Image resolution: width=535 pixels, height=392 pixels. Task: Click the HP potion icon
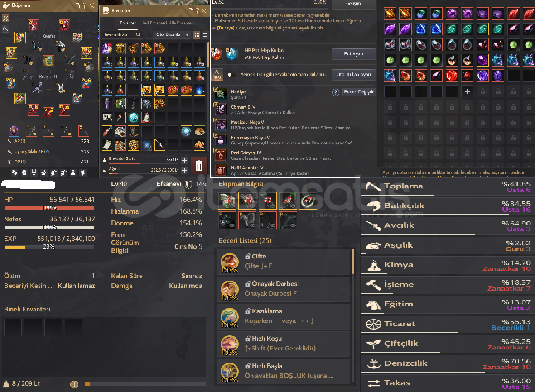pyautogui.click(x=217, y=54)
